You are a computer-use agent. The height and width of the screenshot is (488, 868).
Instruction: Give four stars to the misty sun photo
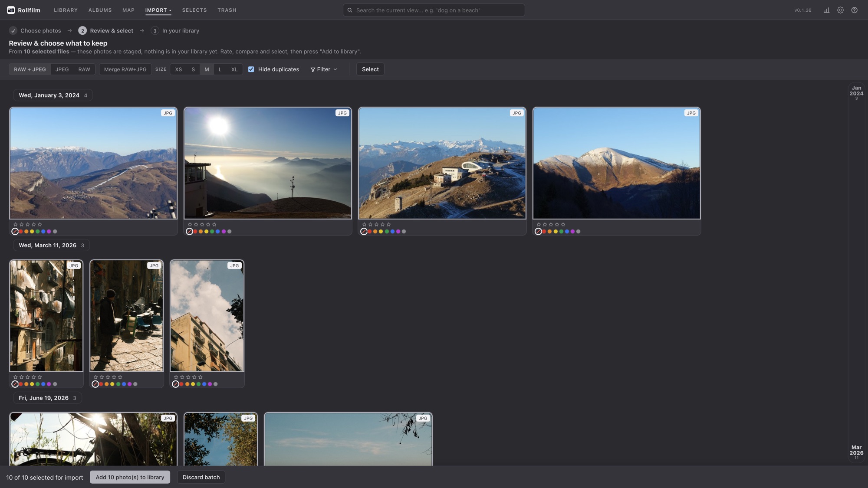click(208, 224)
